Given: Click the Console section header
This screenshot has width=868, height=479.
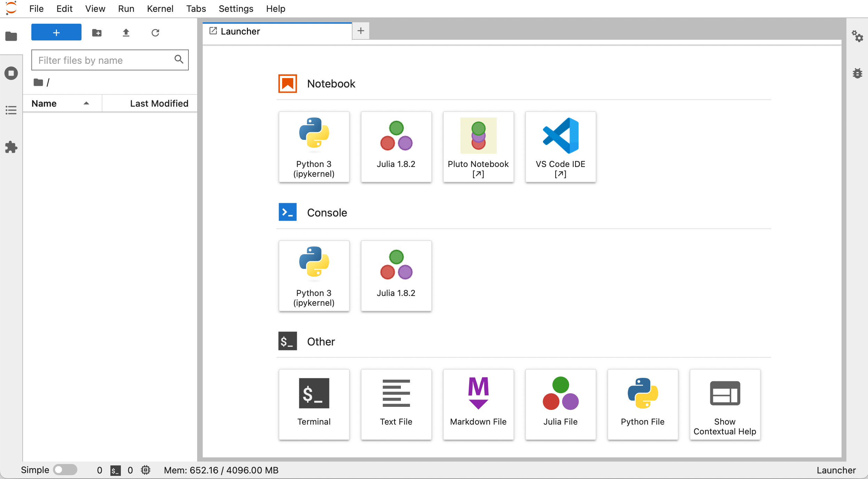Looking at the screenshot, I should coord(327,213).
